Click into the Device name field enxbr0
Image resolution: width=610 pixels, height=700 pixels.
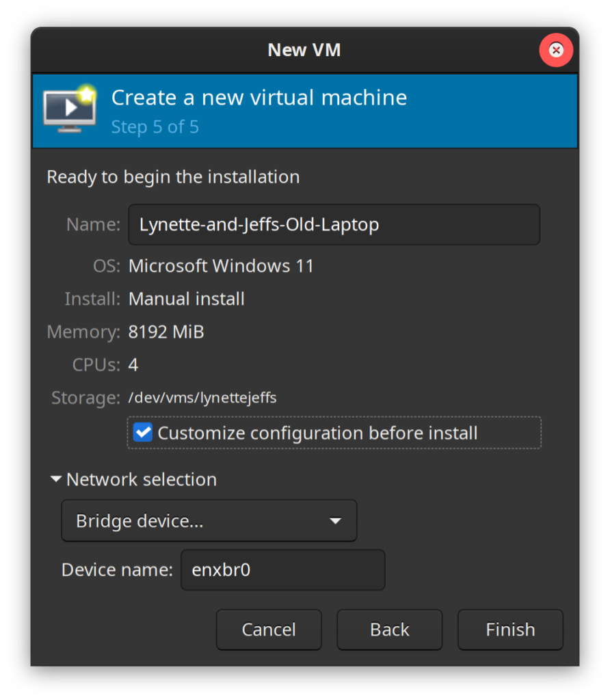[282, 569]
